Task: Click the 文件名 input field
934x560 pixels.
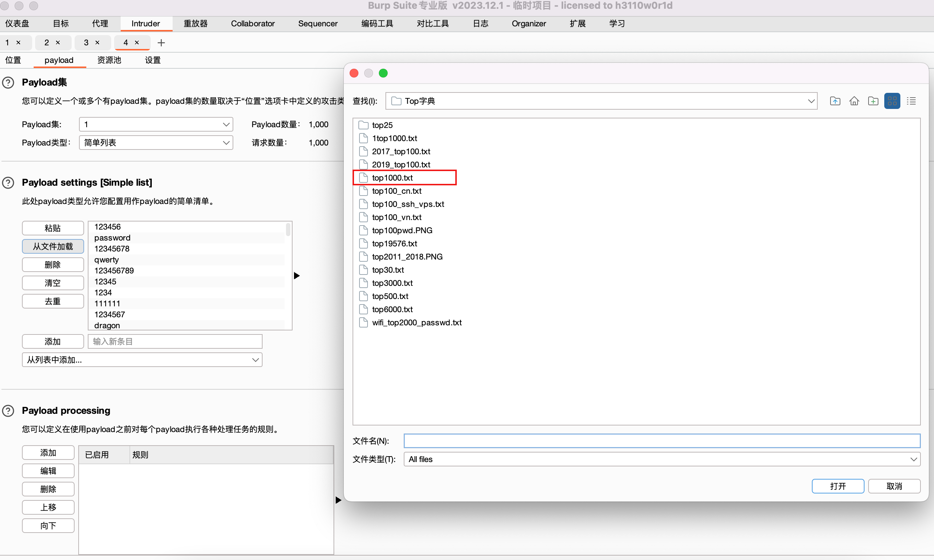Action: point(661,440)
